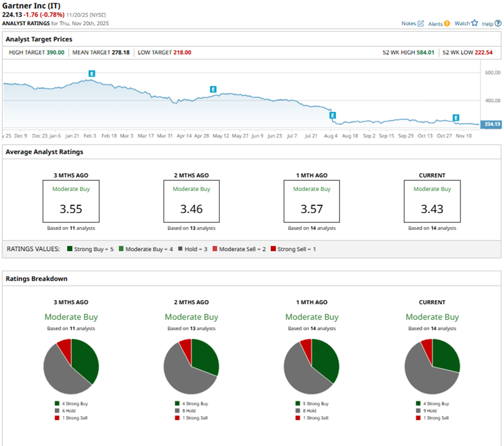The width and height of the screenshot is (504, 446).
Task: Click the 52 WK LOW 222.54 value
Action: pos(484,53)
